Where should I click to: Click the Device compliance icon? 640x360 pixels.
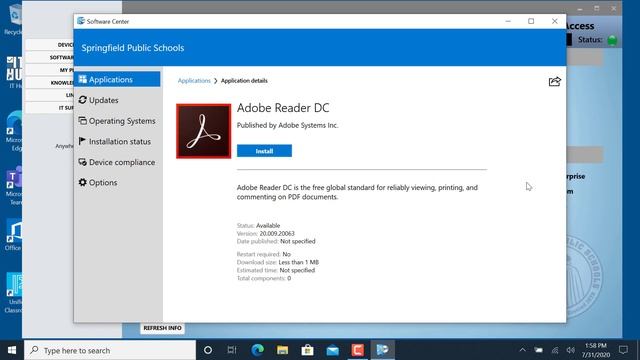[x=82, y=162]
